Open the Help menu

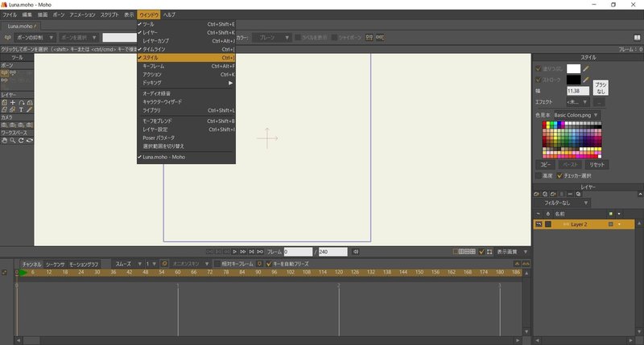pos(169,14)
